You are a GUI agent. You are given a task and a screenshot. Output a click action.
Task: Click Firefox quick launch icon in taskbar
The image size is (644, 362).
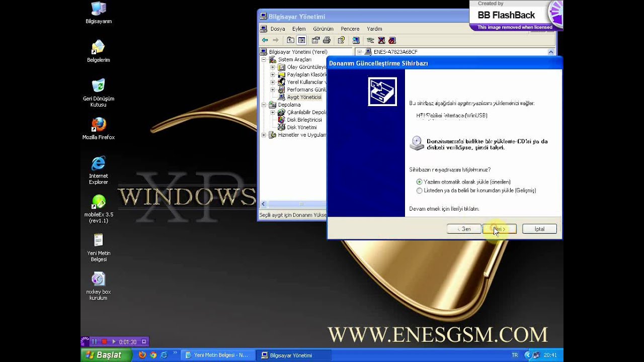[142, 355]
